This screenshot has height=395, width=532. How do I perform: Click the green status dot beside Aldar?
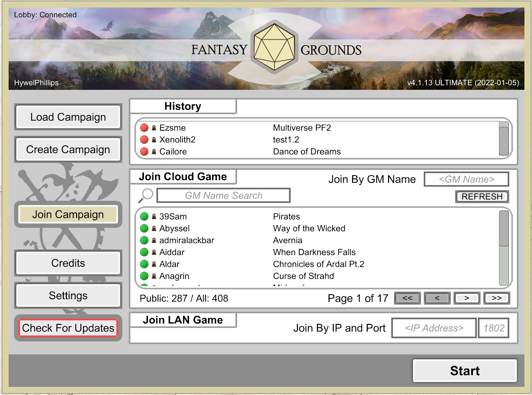pyautogui.click(x=144, y=264)
